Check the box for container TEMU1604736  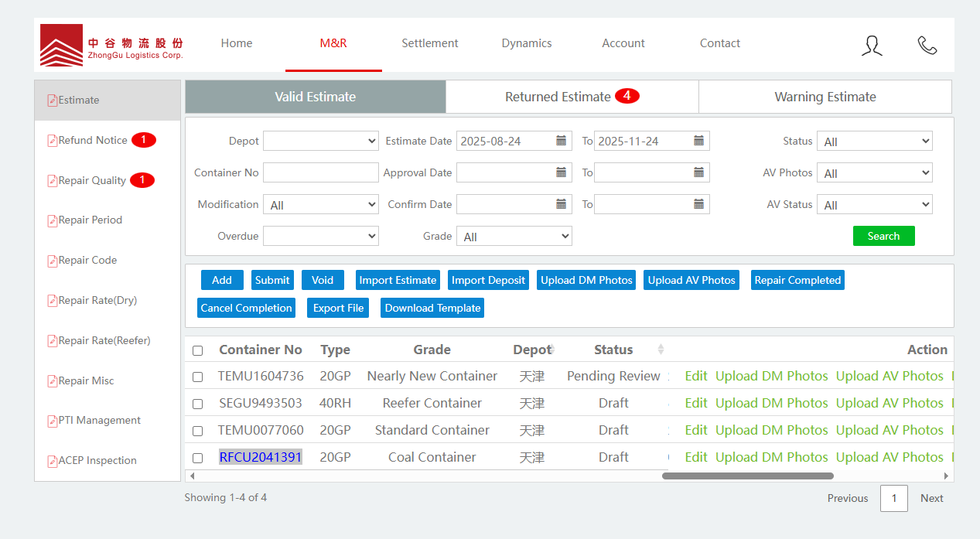point(198,377)
